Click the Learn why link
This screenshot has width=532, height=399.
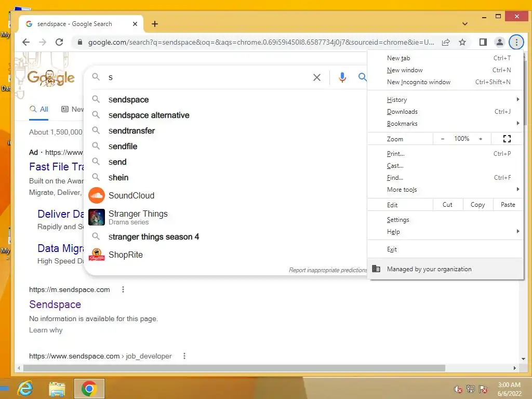tap(46, 330)
